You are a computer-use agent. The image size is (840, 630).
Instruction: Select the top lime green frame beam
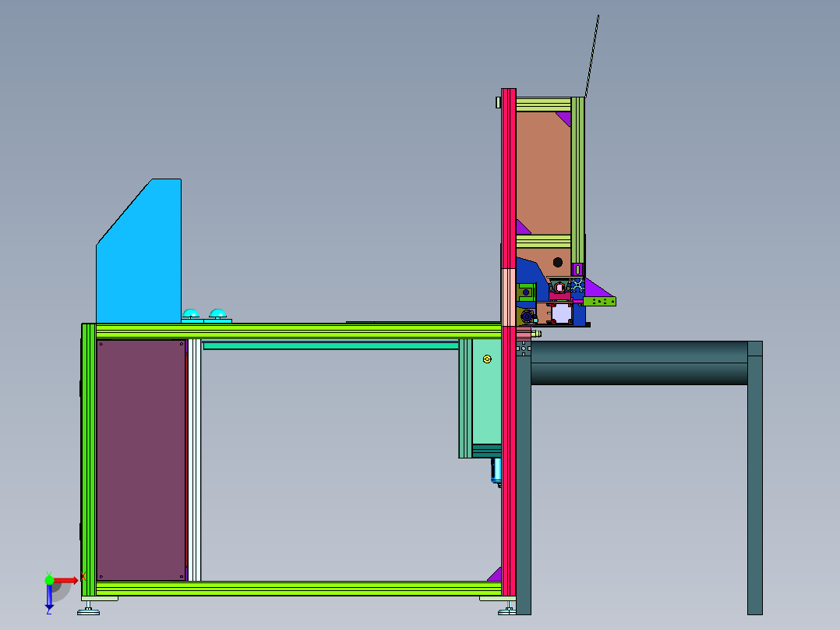tap(298, 331)
